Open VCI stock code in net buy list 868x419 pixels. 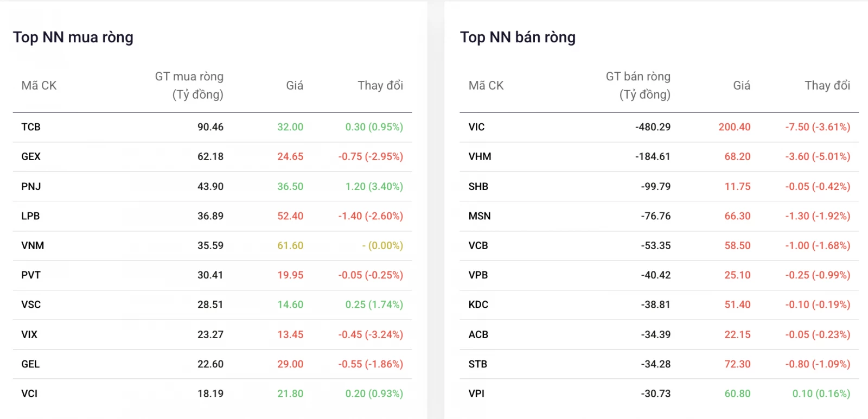29,393
